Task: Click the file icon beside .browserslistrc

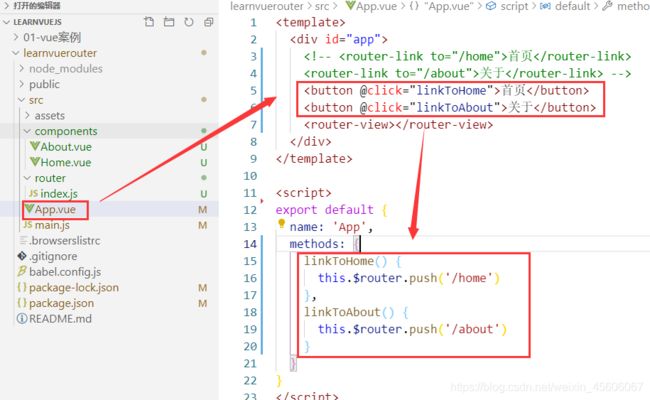Action: pos(24,240)
